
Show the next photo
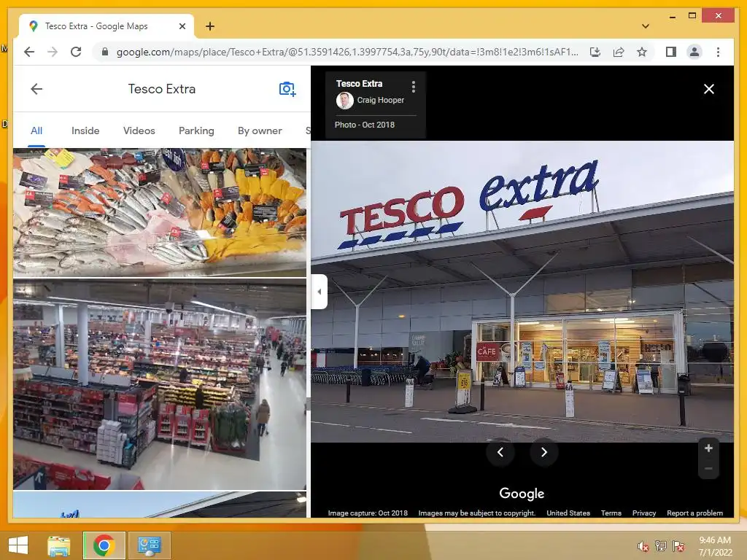(x=544, y=452)
